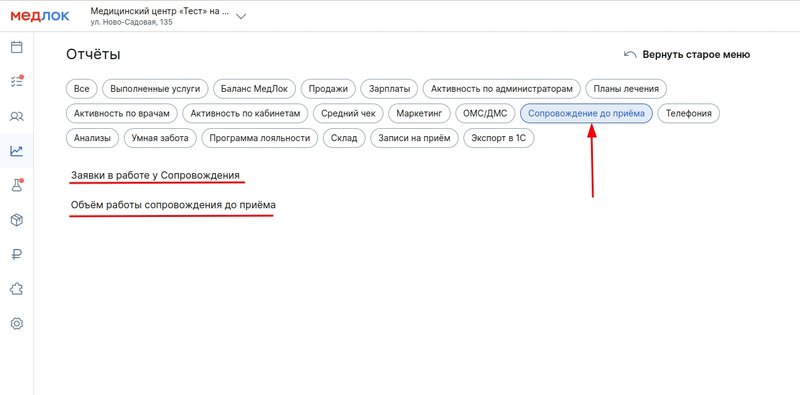
Task: Select the Анализы filter chip
Action: [92, 138]
